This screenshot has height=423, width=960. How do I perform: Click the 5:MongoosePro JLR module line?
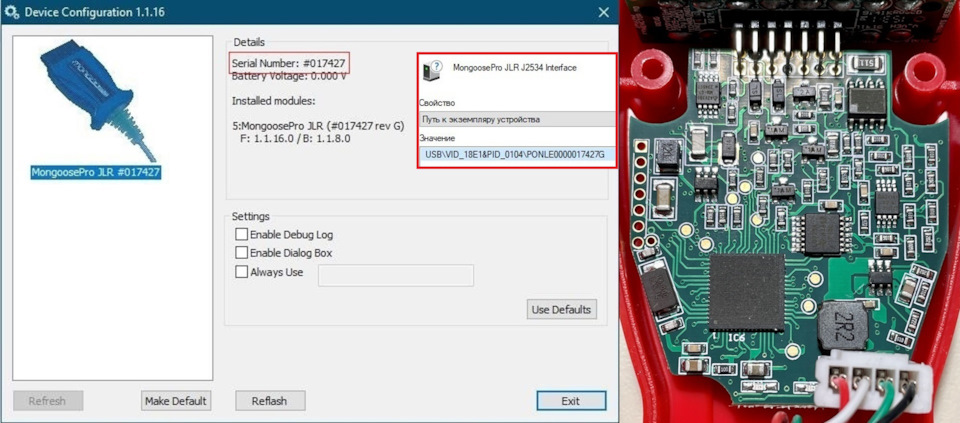318,125
